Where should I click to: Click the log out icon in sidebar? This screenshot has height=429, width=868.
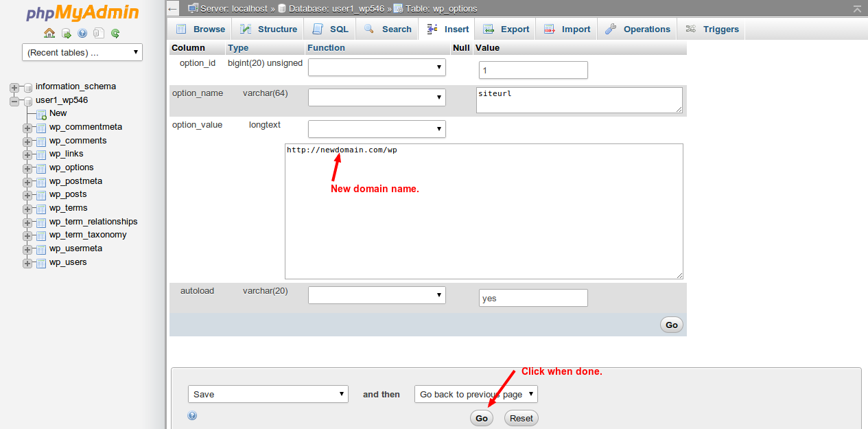click(x=66, y=33)
